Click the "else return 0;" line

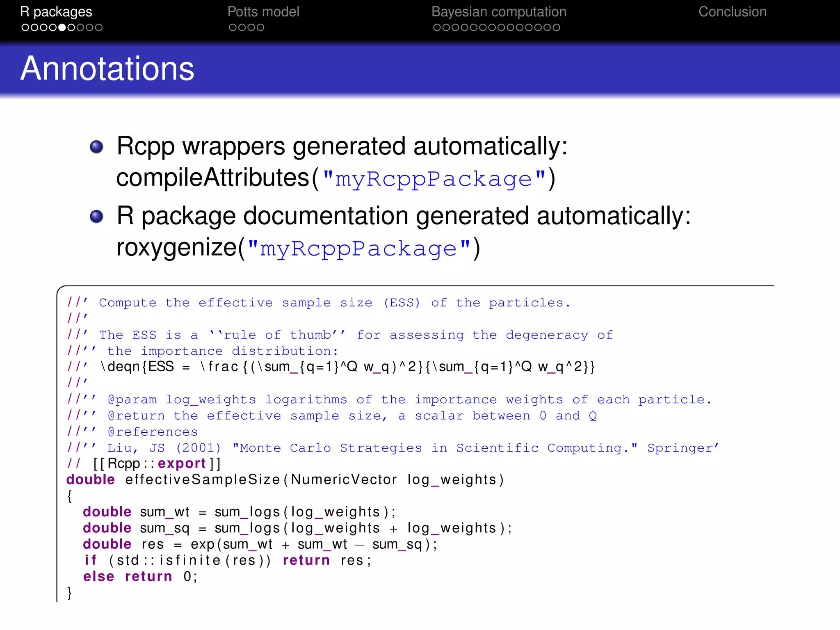140,576
